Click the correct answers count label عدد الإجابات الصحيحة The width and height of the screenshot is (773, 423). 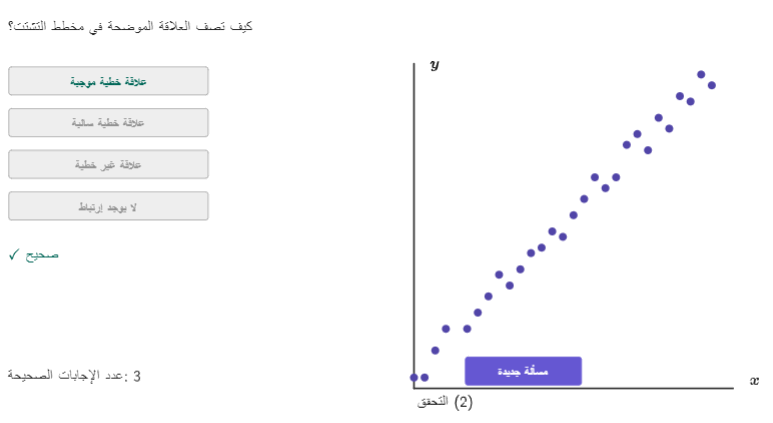tap(68, 376)
